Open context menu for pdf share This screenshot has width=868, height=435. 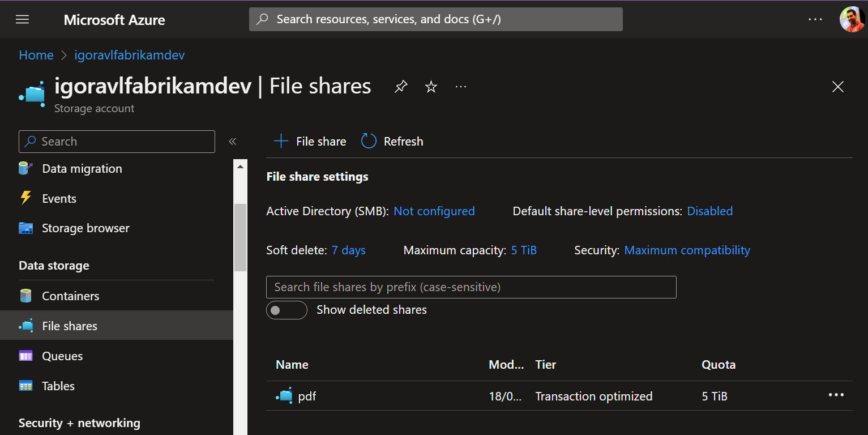(x=836, y=395)
